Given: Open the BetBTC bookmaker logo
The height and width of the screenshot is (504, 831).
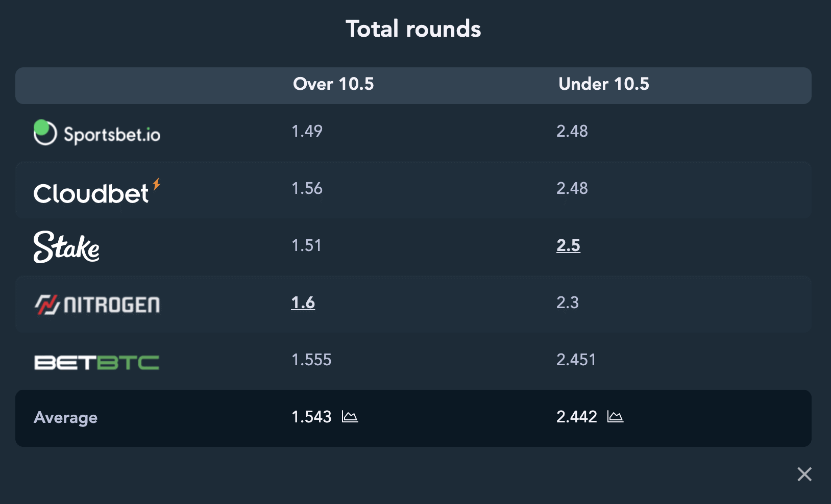Looking at the screenshot, I should coord(96,362).
